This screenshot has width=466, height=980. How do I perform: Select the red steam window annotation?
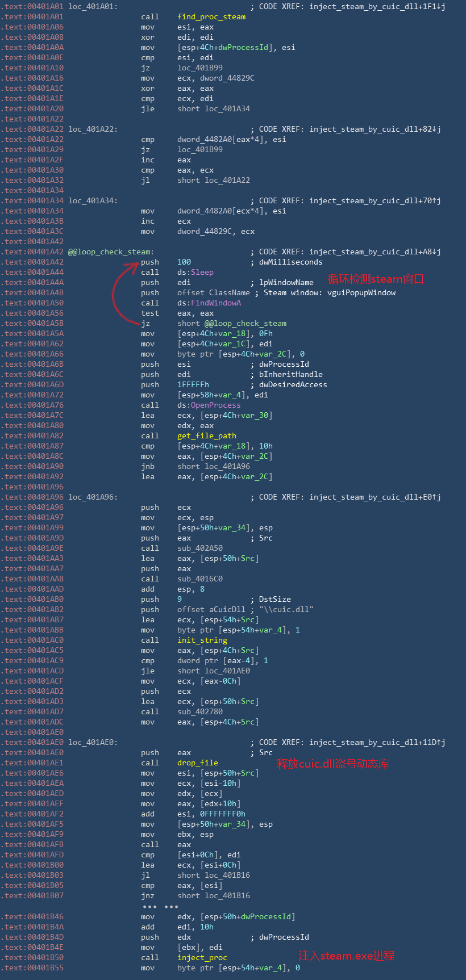tap(376, 279)
